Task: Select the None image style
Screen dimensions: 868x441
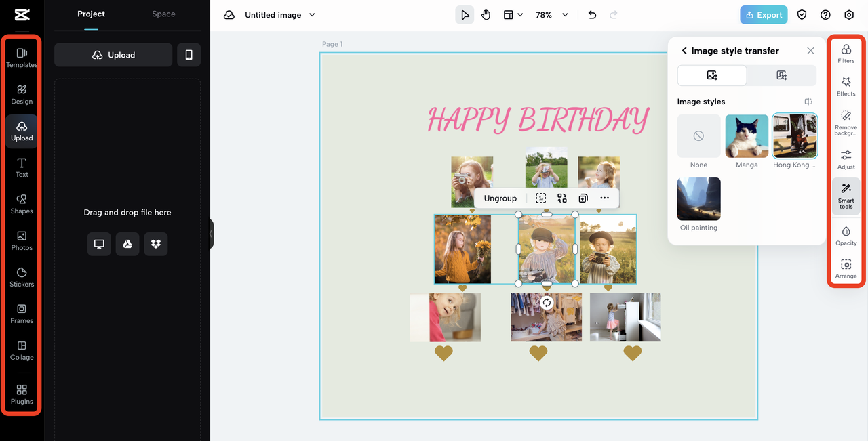Action: pyautogui.click(x=698, y=141)
